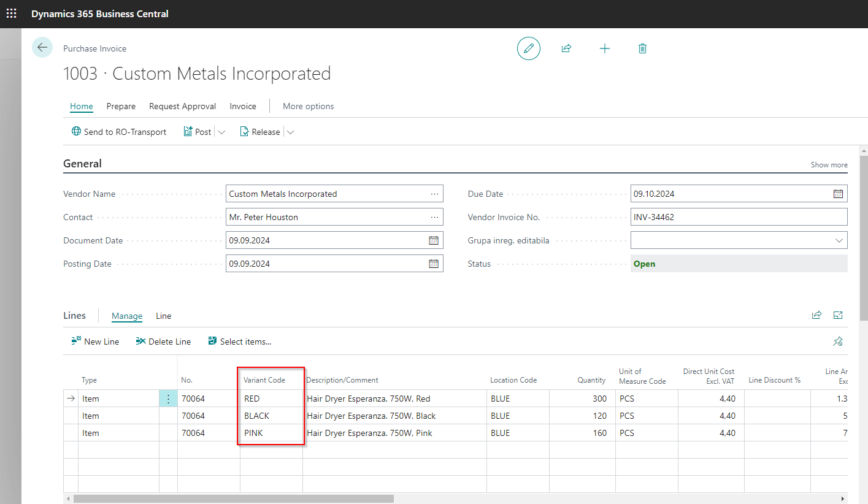Click Show more in General section
This screenshot has height=504, width=868.
click(829, 164)
